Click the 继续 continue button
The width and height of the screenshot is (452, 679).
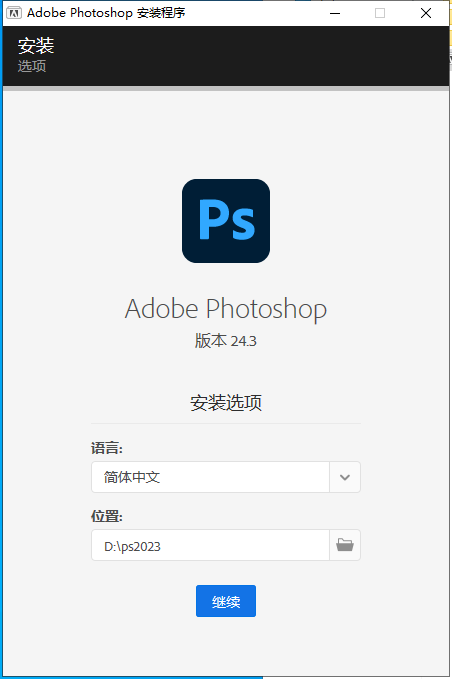[x=226, y=601]
